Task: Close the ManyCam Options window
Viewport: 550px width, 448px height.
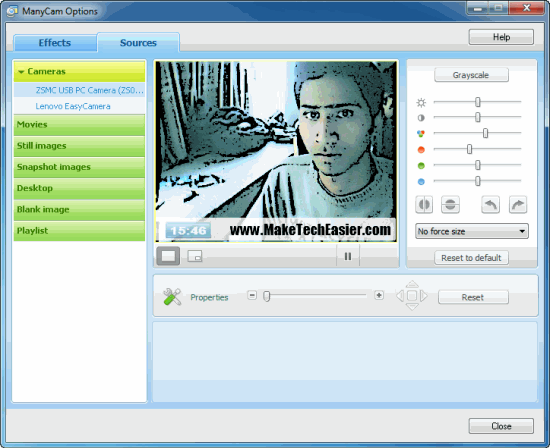Action: pos(526,8)
